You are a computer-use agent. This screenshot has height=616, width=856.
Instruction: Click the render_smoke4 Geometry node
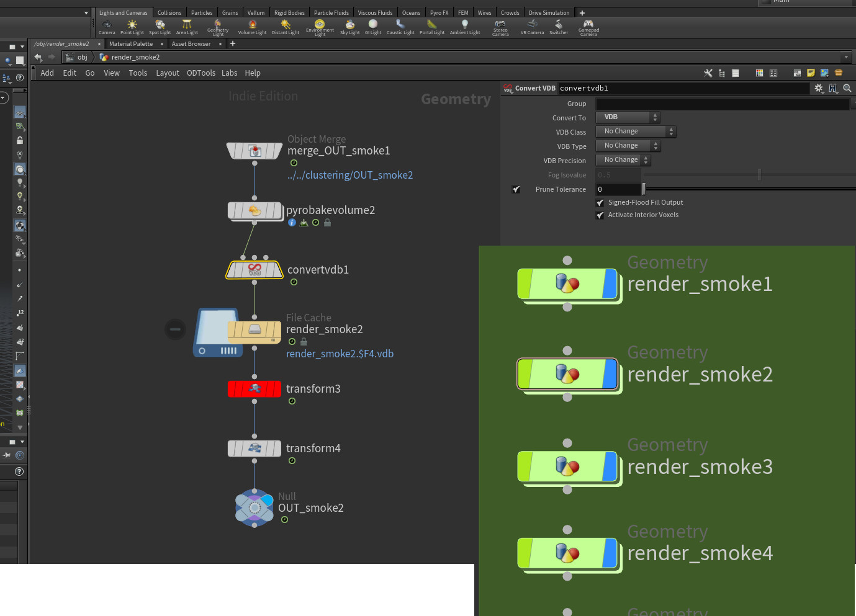point(567,553)
